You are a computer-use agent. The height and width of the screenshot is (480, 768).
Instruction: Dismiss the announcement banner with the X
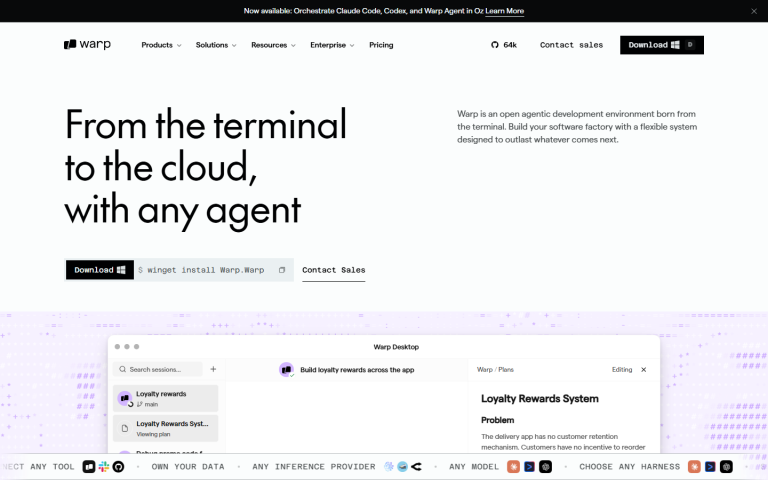(754, 11)
